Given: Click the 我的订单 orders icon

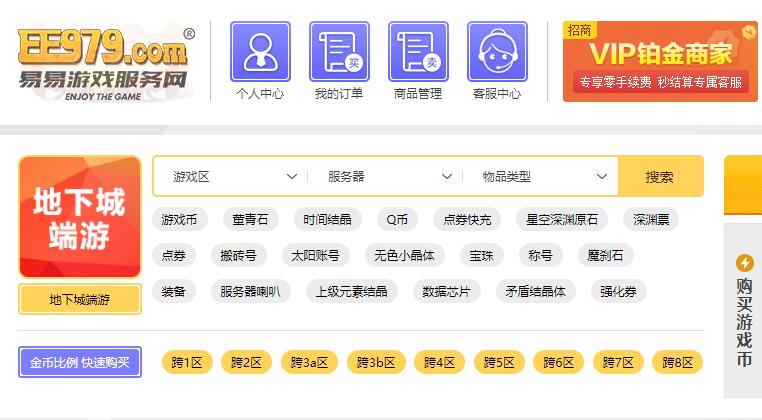Looking at the screenshot, I should (x=339, y=52).
